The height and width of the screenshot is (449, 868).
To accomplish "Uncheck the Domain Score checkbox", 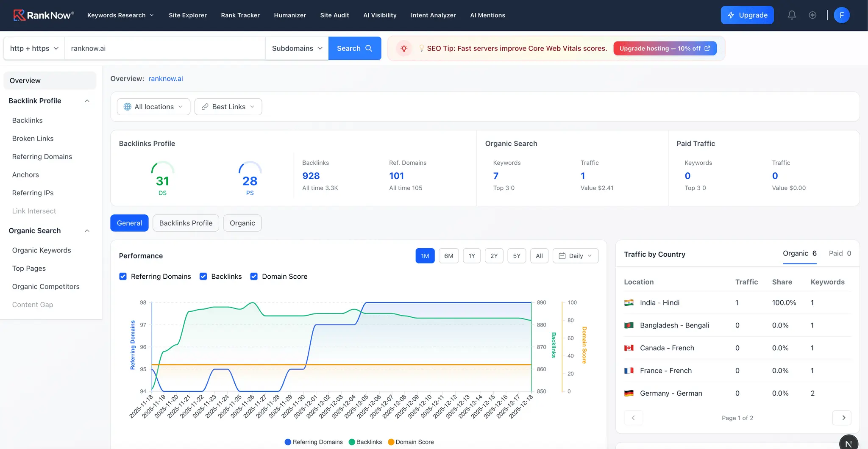I will coord(254,276).
